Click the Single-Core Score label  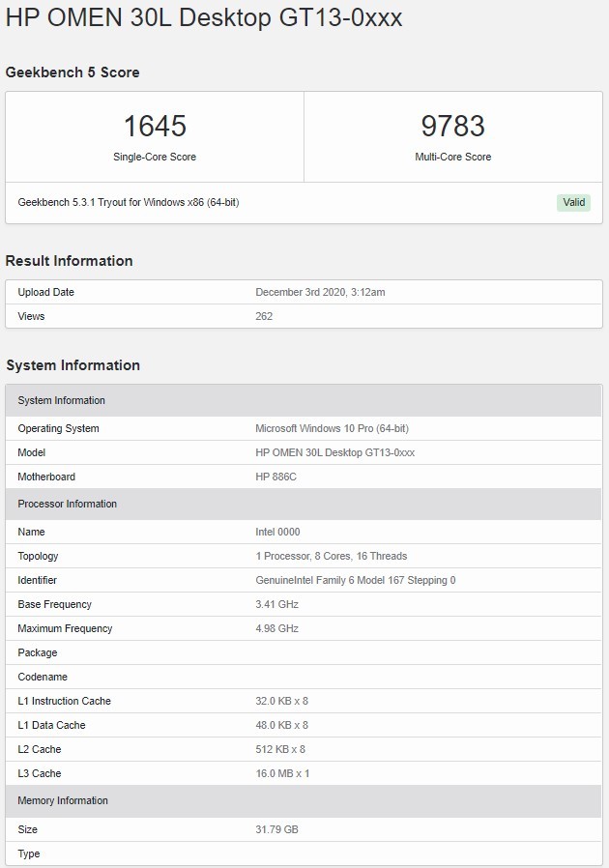point(155,157)
